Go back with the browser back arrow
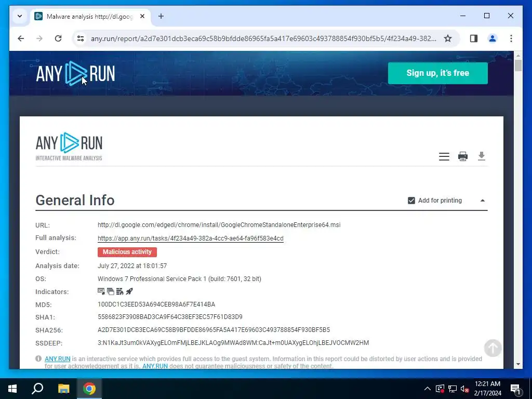Viewport: 532px width, 399px height. coord(21,38)
